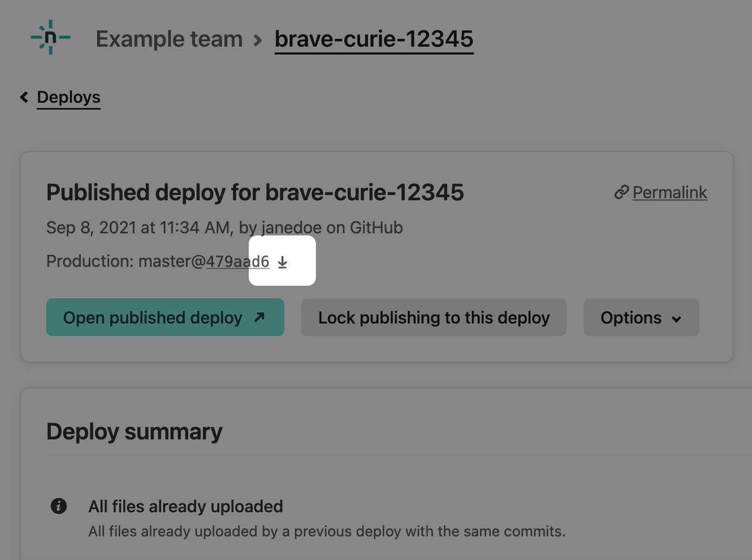752x560 pixels.
Task: Click the chain-link icon beside Permalink
Action: [x=621, y=192]
